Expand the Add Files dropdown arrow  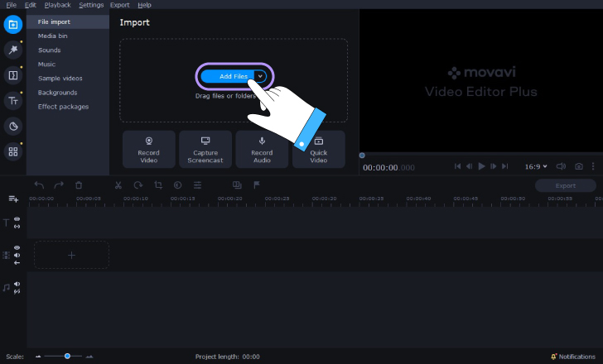[260, 76]
